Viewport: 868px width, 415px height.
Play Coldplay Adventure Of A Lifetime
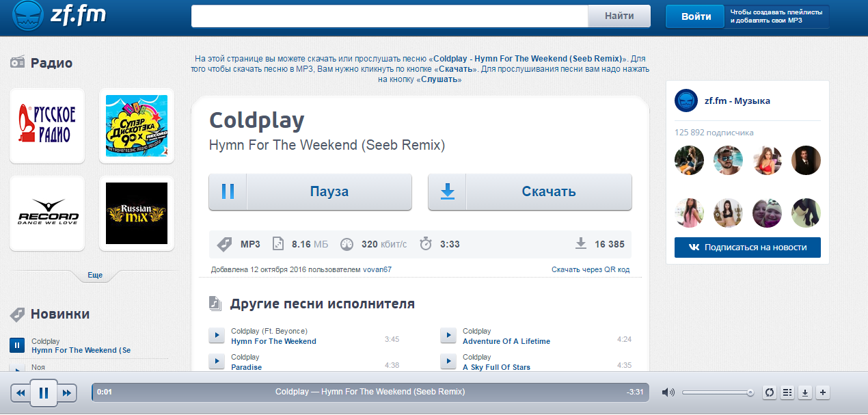coord(448,335)
